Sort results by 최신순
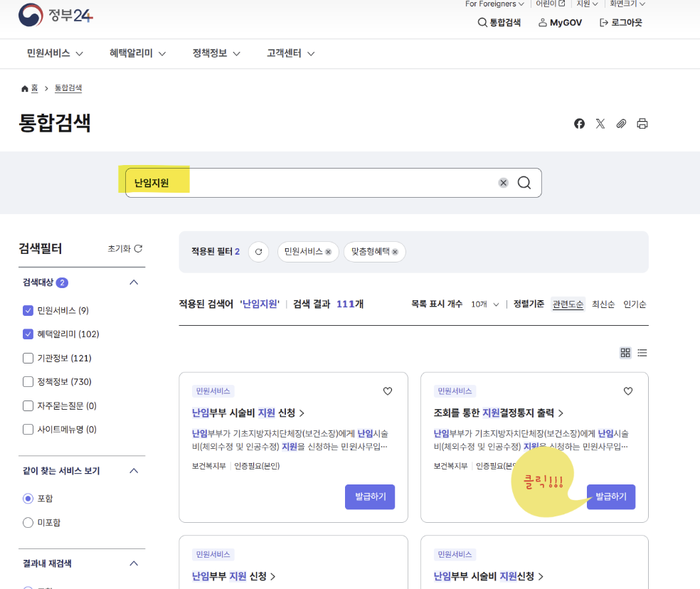Image resolution: width=700 pixels, height=589 pixels. [603, 304]
